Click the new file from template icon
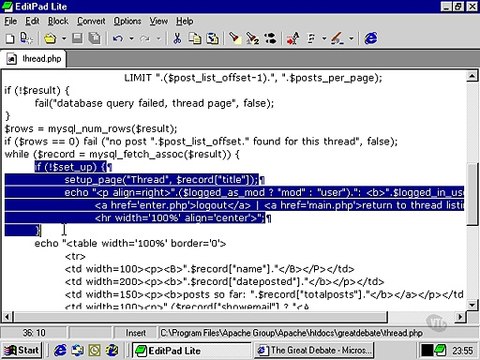Image resolution: width=480 pixels, height=360 pixels. pyautogui.click(x=26, y=39)
